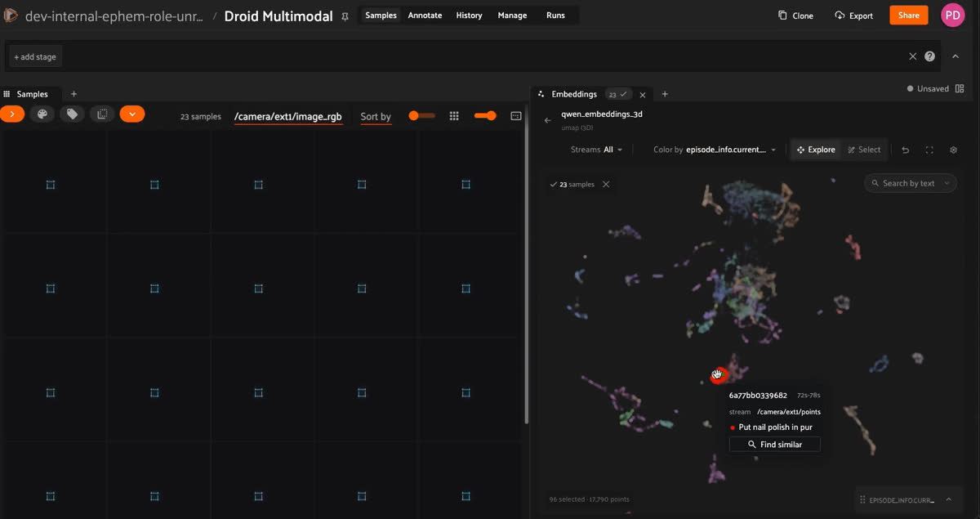Open the orange dropdown chevron button
Screen dimensions: 980x519
[132, 114]
